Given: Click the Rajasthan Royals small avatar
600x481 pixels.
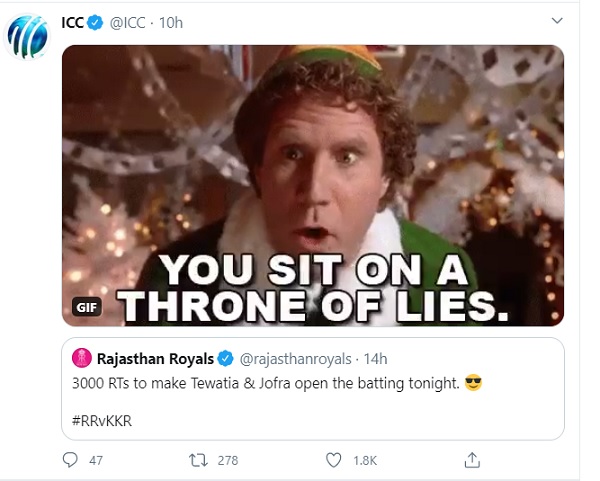Looking at the screenshot, I should (80, 358).
